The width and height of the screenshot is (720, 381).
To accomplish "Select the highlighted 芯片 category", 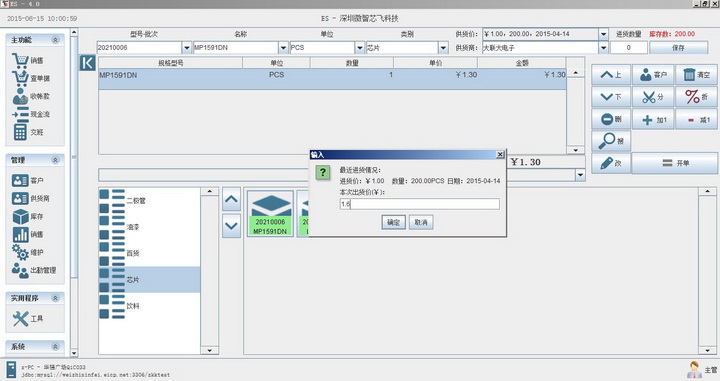I will pos(150,279).
